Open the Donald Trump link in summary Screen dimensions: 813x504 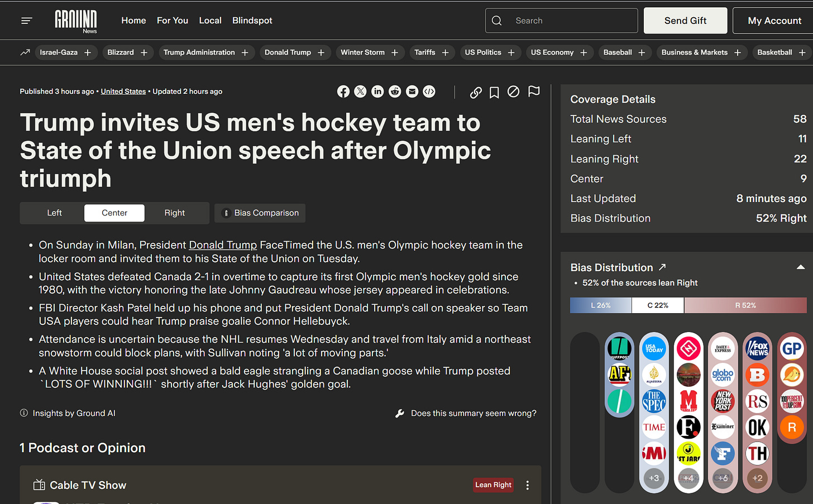point(223,245)
